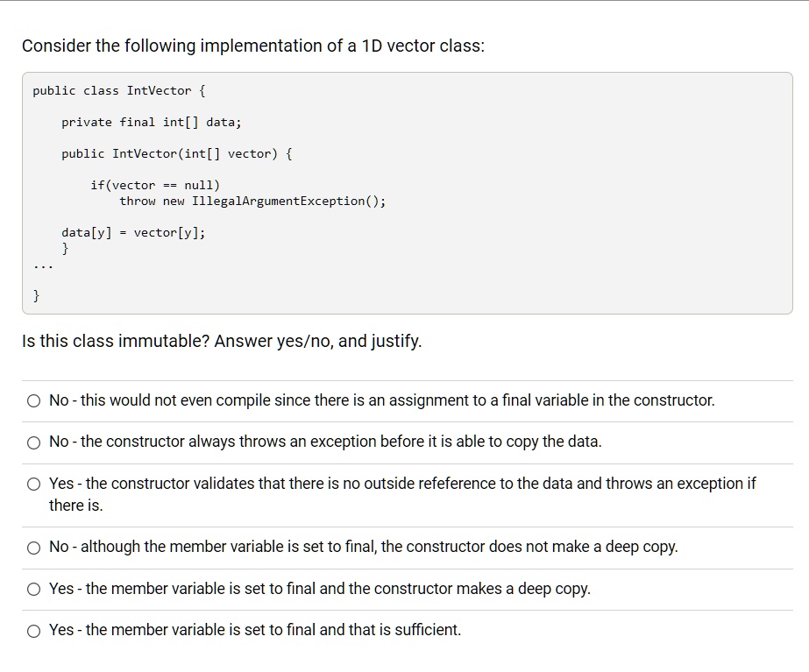Click the final closing brace of the class

click(37, 296)
